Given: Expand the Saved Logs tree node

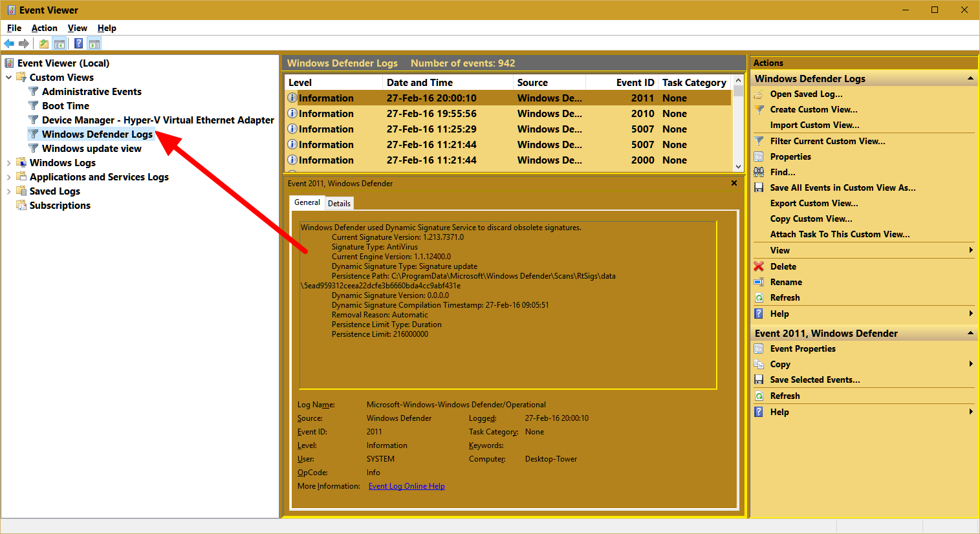Looking at the screenshot, I should (x=8, y=191).
